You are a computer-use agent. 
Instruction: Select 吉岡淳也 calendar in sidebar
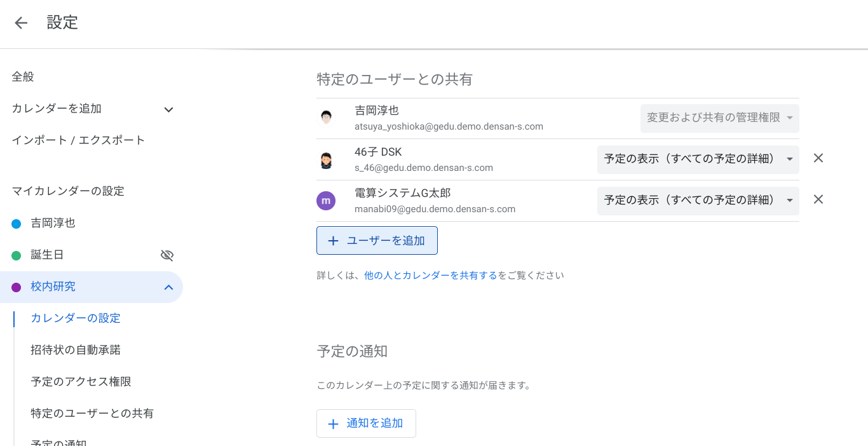(x=53, y=224)
